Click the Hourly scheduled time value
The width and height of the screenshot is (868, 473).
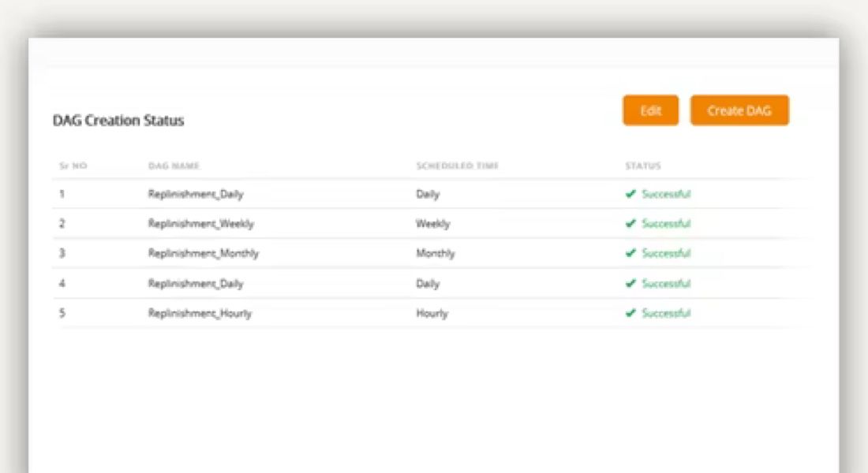(x=432, y=312)
